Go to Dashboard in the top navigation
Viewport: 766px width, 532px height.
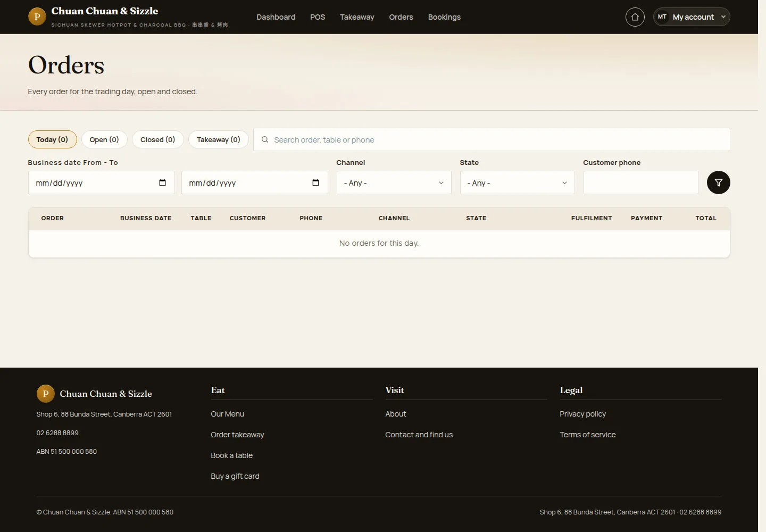[x=276, y=17]
